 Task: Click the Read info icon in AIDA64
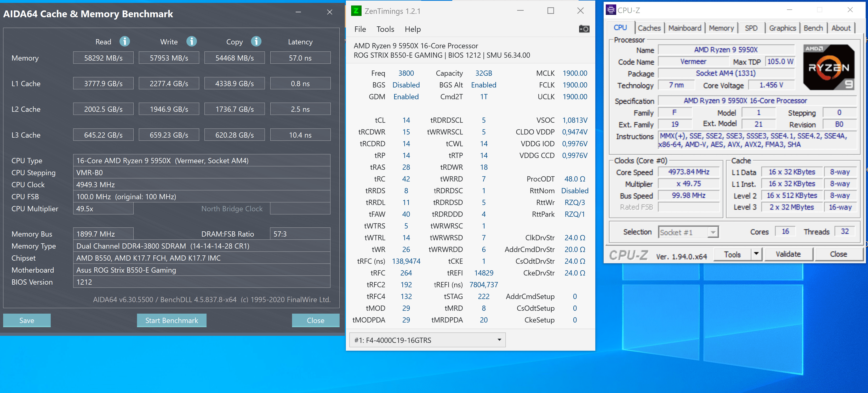point(125,41)
